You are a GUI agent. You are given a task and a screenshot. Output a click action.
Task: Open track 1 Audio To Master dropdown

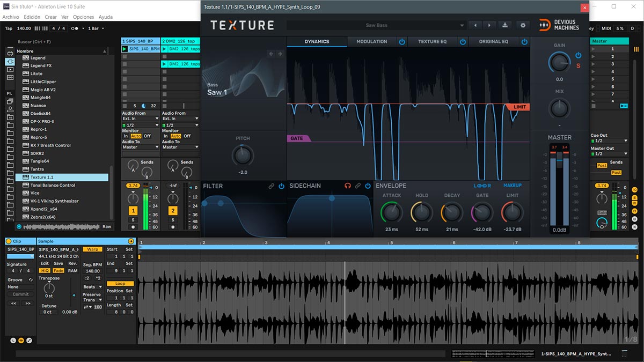141,147
